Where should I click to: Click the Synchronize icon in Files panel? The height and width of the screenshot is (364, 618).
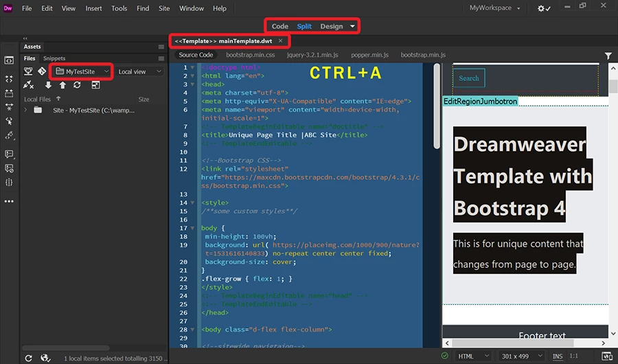(77, 84)
